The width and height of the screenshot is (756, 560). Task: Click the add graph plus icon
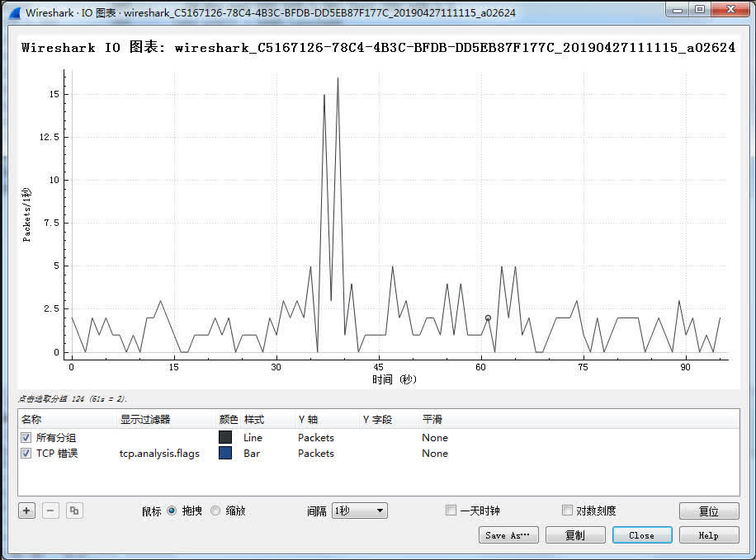click(x=27, y=511)
